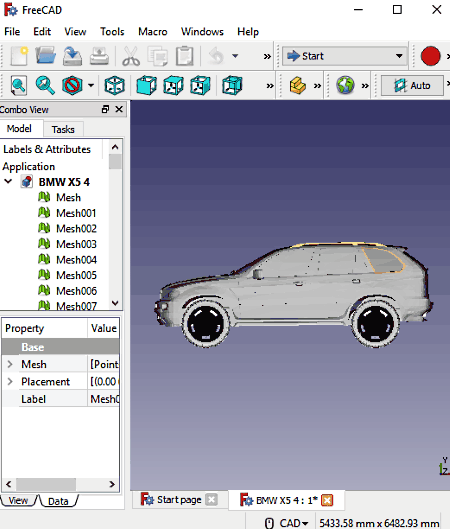Screen dimensions: 450x529
Task: Expand hidden view toolbar items chevron
Action: point(270,86)
